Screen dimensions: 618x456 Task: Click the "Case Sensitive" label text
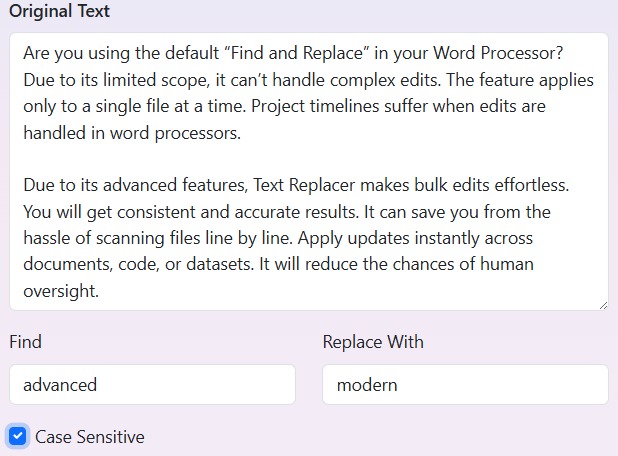pos(90,437)
